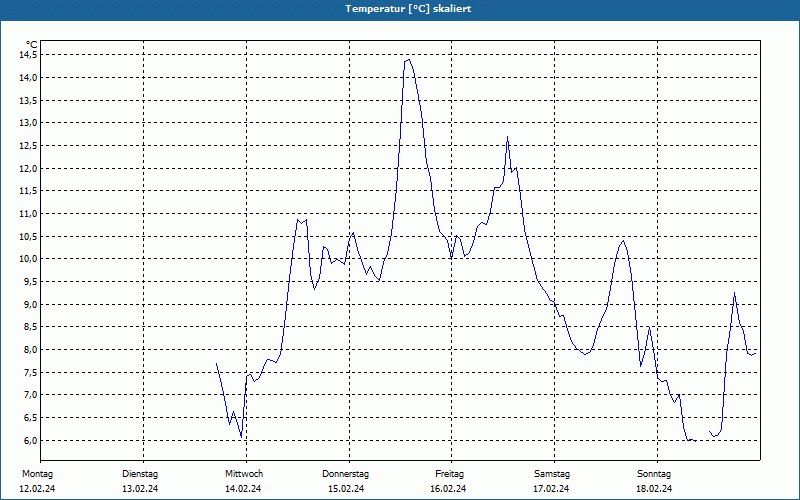The image size is (800, 500).
Task: Select the 12,0 axis value
Action: pos(28,168)
